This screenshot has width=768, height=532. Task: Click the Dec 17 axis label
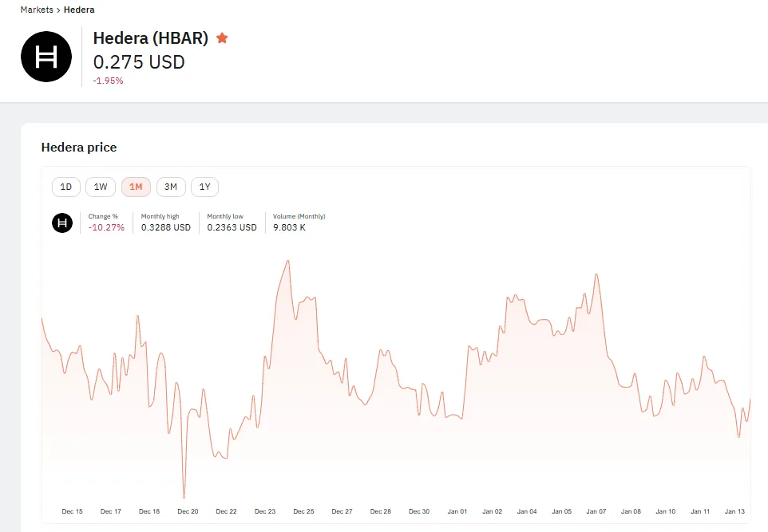point(111,511)
